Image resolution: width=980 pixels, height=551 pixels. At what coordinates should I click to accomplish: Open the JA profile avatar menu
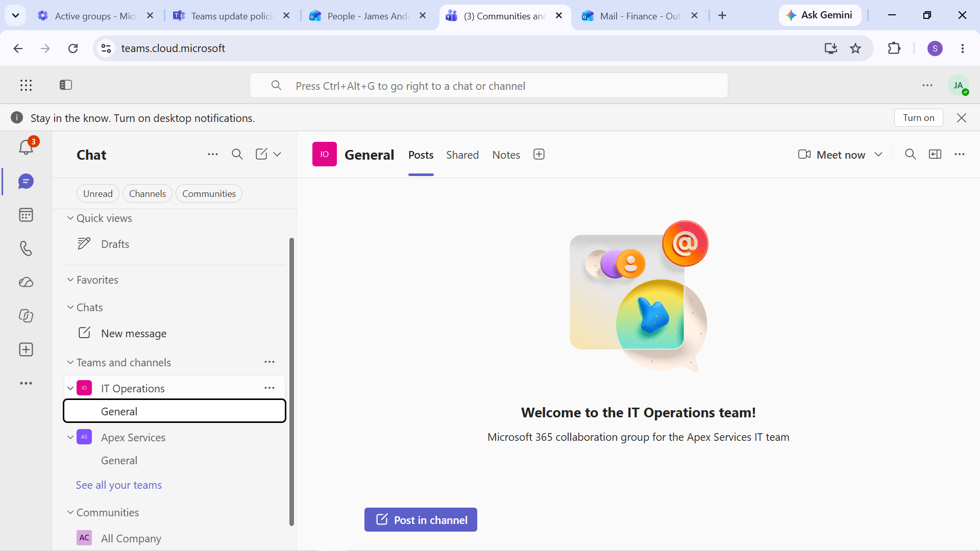click(x=958, y=85)
